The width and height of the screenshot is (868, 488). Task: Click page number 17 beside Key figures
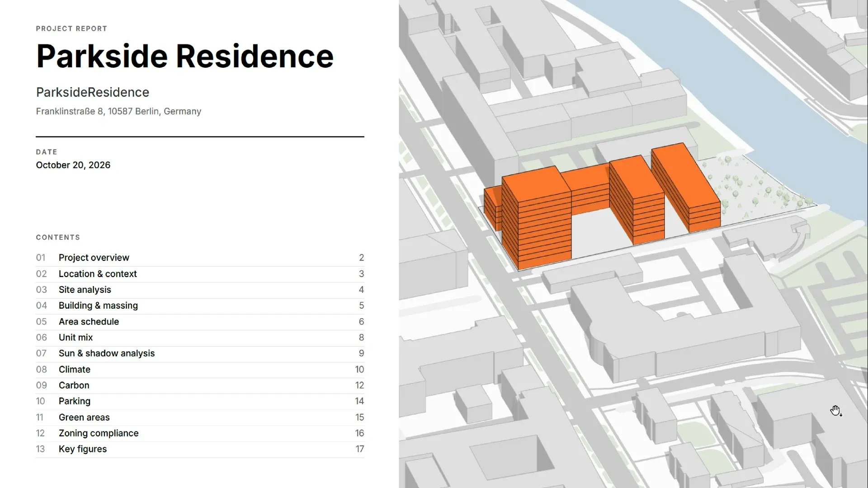[360, 449]
